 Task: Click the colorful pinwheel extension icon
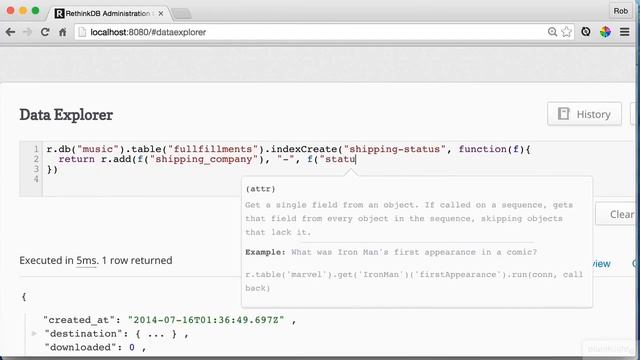[605, 32]
